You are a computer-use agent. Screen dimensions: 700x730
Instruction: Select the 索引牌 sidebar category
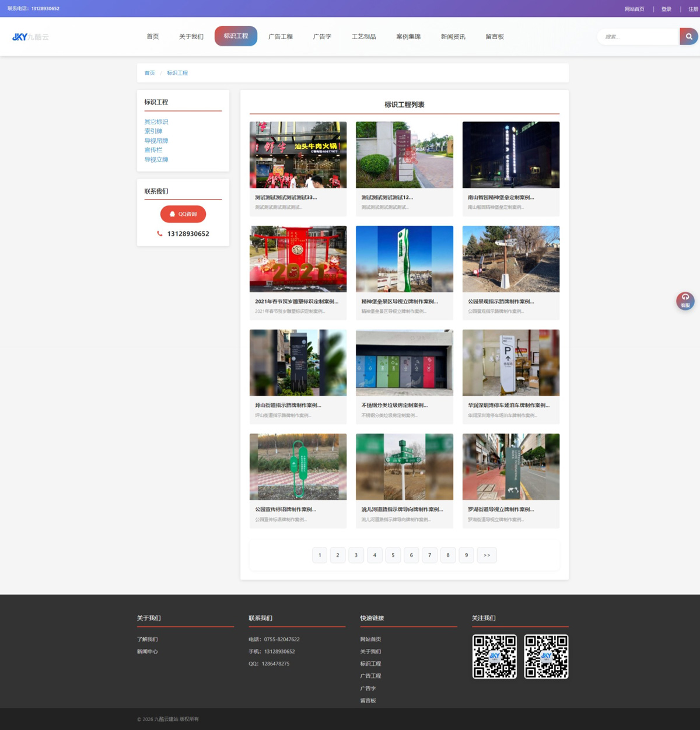[x=153, y=131]
